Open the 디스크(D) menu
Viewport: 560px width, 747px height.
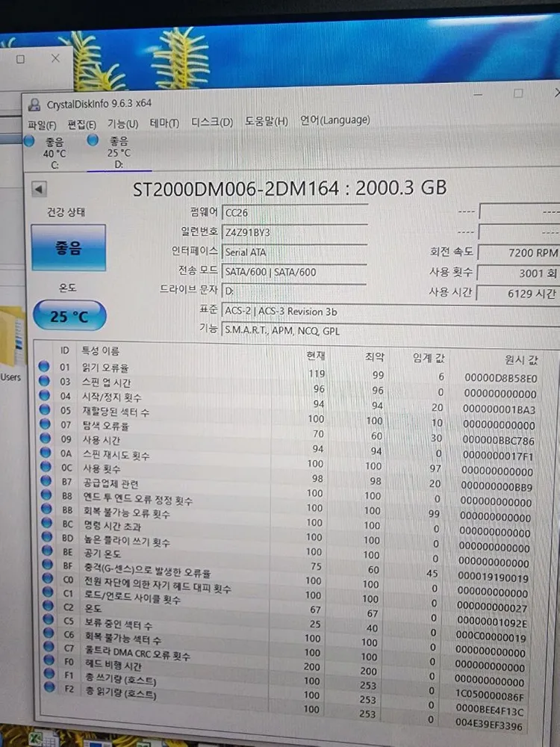click(212, 122)
